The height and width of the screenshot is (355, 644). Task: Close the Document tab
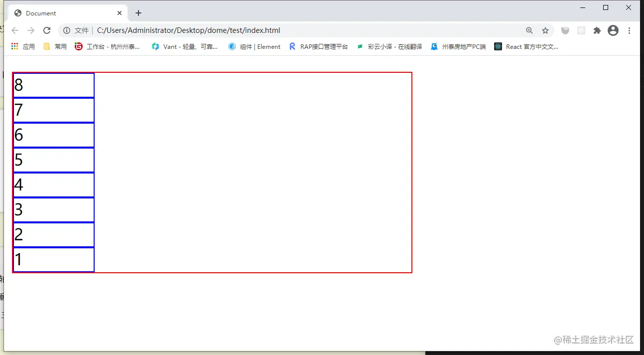coord(120,13)
